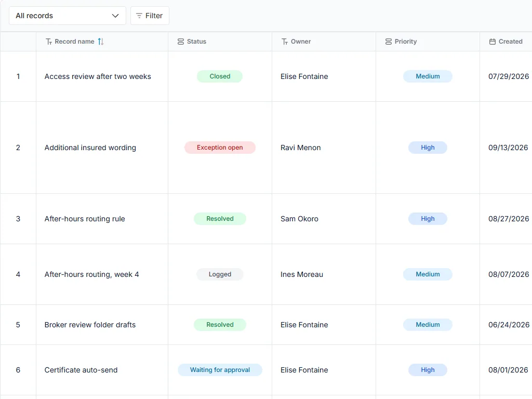Click High priority for Additional insured wording
This screenshot has width=532, height=399.
[x=428, y=148]
